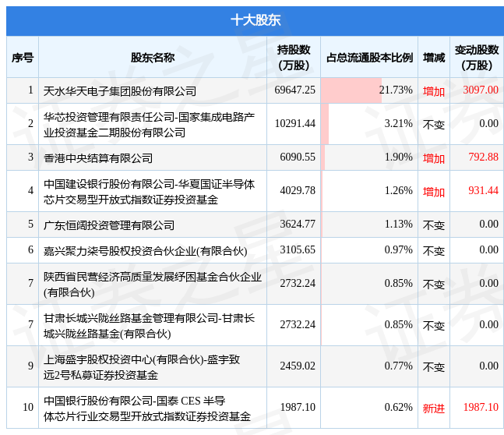This screenshot has width=504, height=435.
Task: Click change value 3097.00
Action: pyautogui.click(x=481, y=90)
